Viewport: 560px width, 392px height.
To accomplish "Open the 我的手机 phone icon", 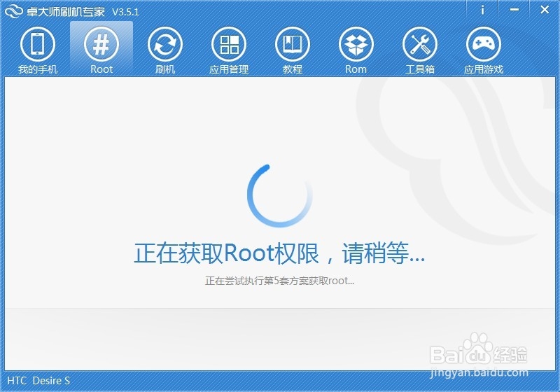I will tap(38, 44).
